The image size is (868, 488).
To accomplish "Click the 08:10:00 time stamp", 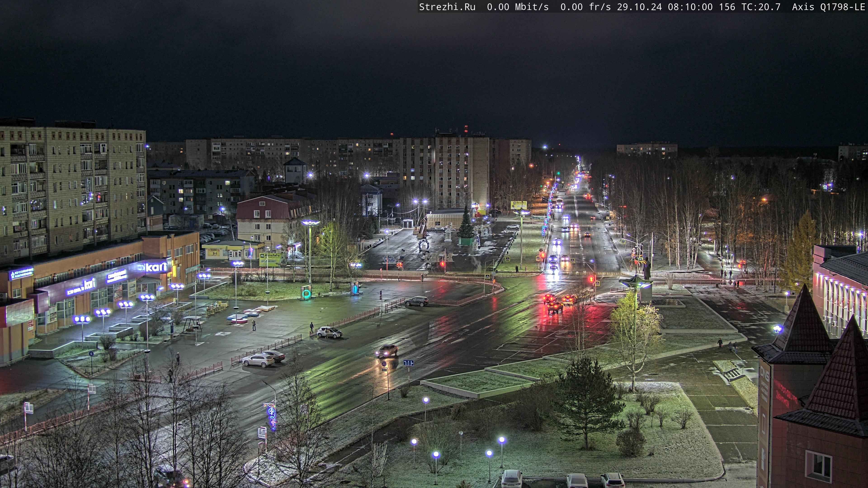I will 690,7.
